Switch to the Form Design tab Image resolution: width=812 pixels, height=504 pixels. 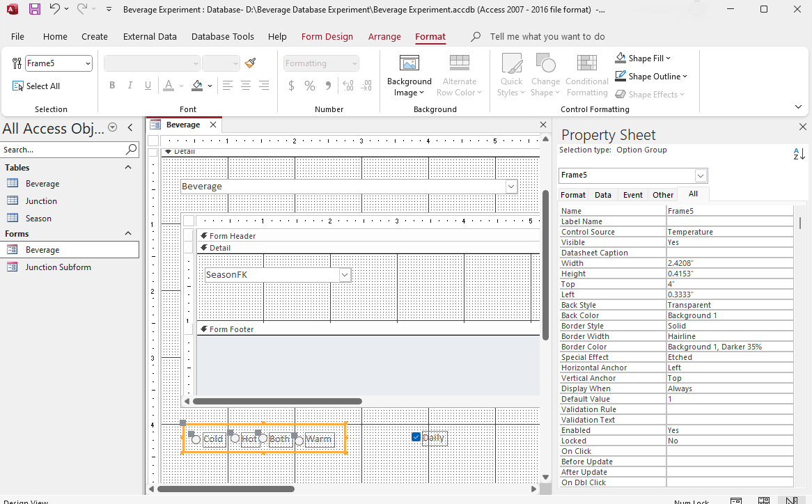click(327, 36)
